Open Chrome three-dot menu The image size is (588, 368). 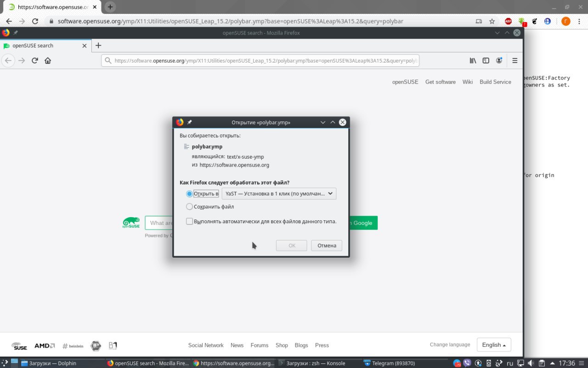tap(580, 21)
